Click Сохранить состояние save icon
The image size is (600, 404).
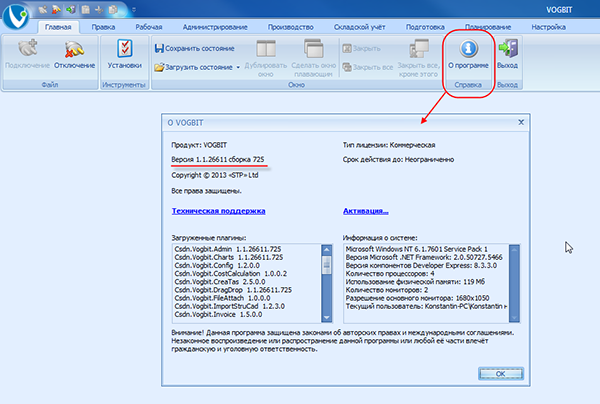(160, 47)
